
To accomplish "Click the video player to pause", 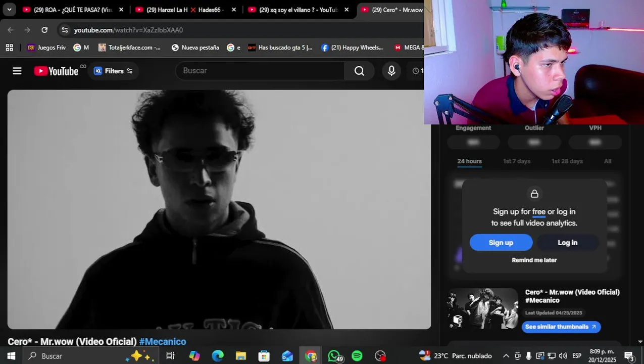I will [x=219, y=209].
